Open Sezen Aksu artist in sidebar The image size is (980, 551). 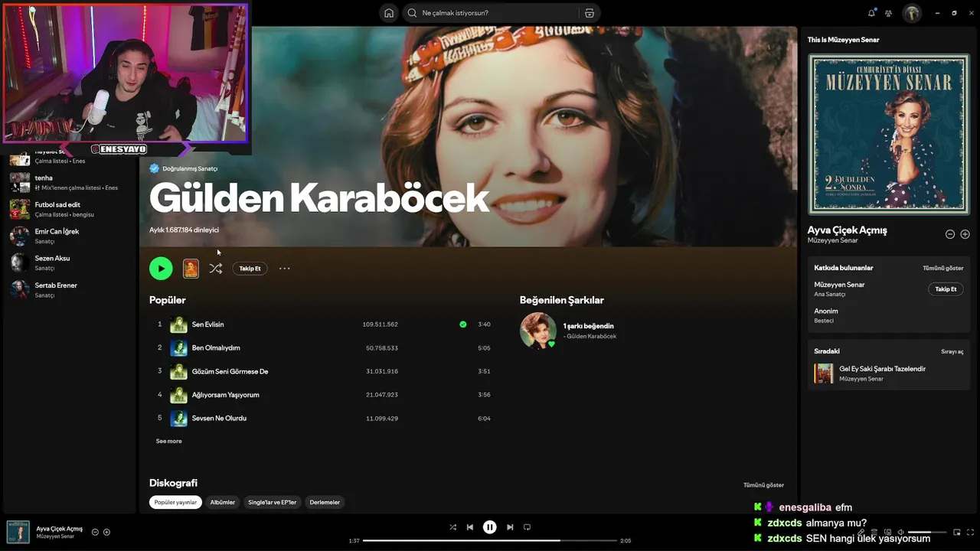point(69,262)
